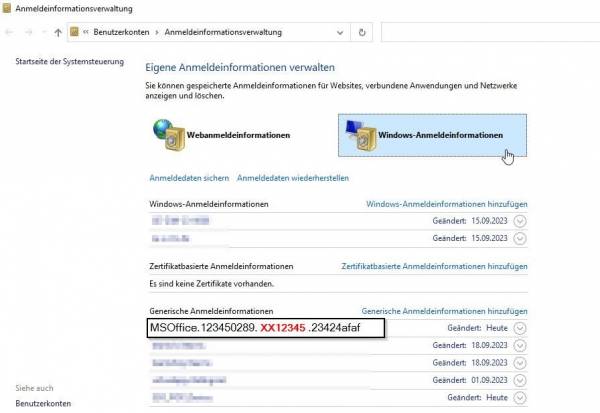The width and height of the screenshot is (600, 413).
Task: Refresh the Anmeldeinformationsverwaltung view
Action: click(362, 33)
